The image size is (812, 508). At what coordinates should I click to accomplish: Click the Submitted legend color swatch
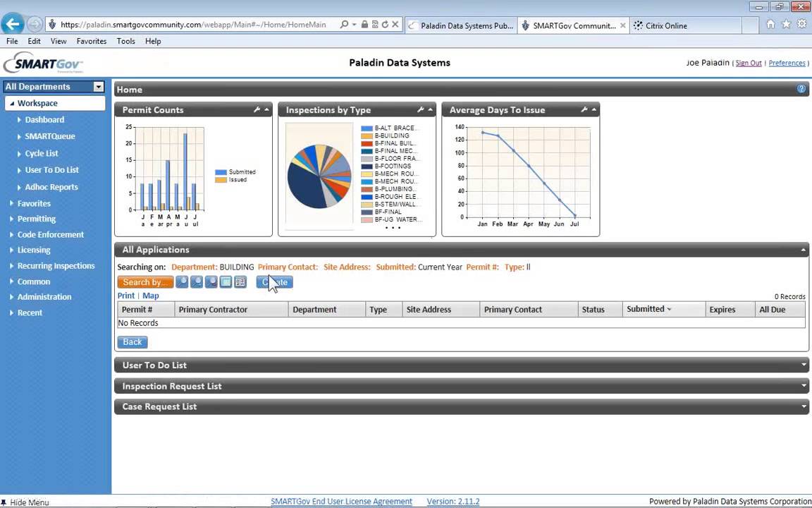pyautogui.click(x=221, y=172)
